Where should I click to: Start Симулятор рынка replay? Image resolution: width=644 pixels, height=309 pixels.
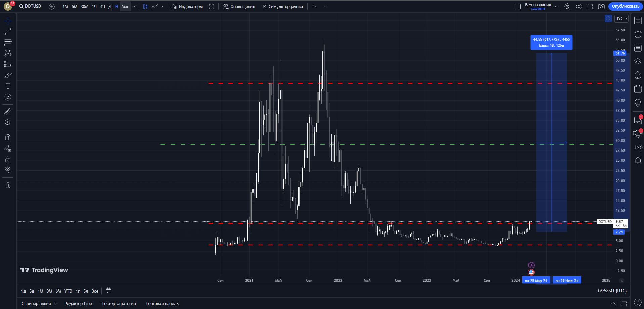(x=282, y=6)
